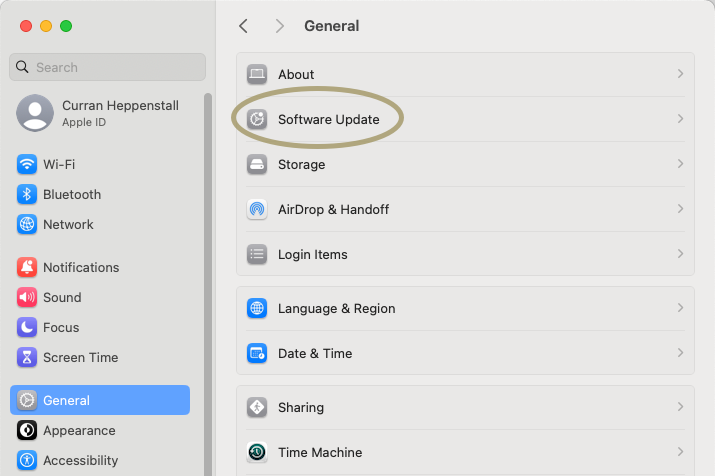Screen dimensions: 715x476
Task: Click the Storage drive icon
Action: coord(257,164)
